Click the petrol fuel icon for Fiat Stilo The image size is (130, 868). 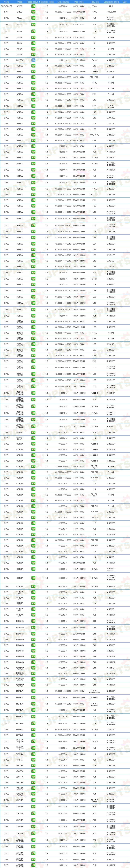point(33,12)
